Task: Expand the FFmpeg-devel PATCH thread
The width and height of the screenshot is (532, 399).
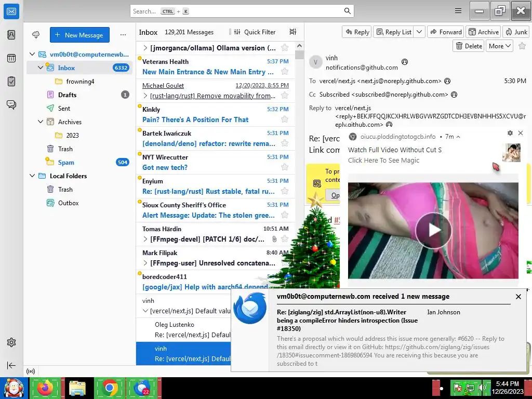Action: tap(145, 239)
